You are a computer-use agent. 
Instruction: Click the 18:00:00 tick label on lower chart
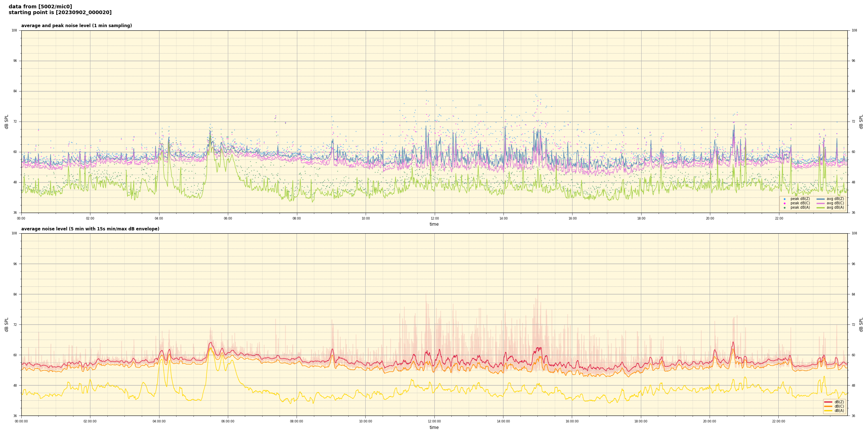[641, 421]
